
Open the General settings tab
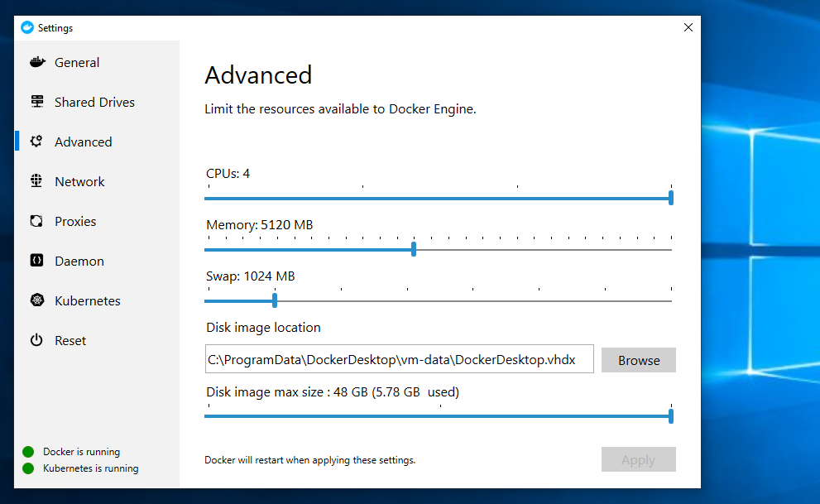tap(97, 62)
